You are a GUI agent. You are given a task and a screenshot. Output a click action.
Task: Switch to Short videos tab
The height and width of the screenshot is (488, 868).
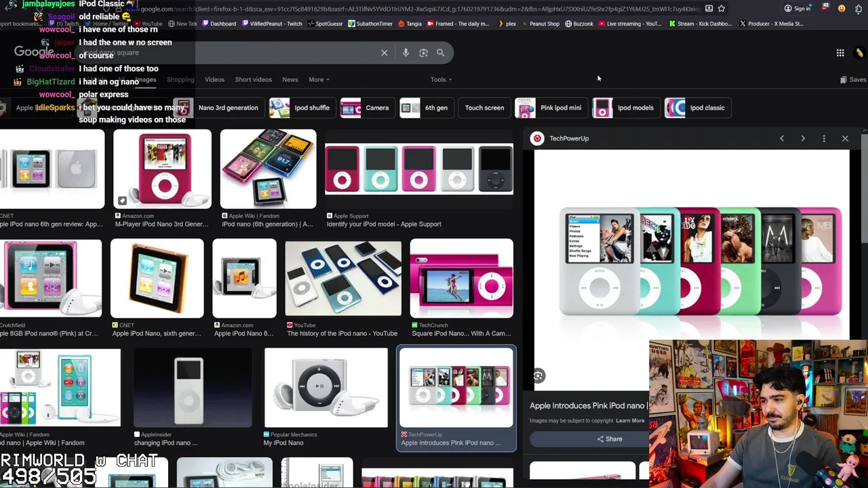[253, 79]
